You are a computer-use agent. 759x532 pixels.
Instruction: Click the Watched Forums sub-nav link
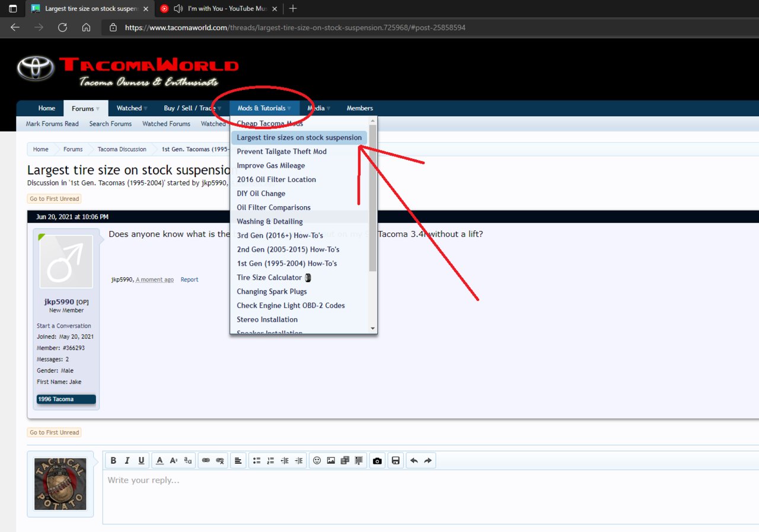pos(166,124)
